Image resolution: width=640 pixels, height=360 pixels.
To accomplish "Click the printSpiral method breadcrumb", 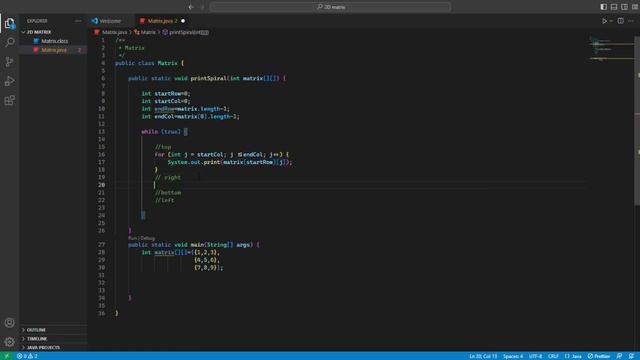I will [x=186, y=32].
